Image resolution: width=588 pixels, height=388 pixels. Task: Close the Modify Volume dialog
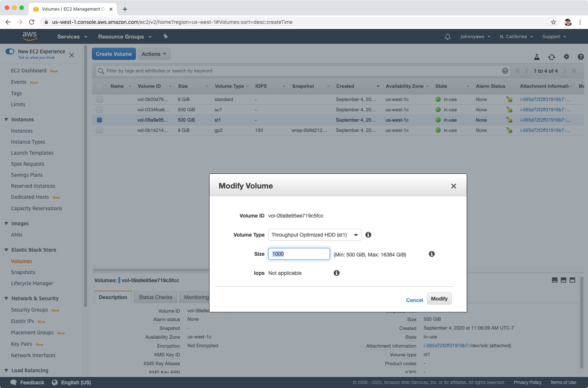(x=453, y=186)
